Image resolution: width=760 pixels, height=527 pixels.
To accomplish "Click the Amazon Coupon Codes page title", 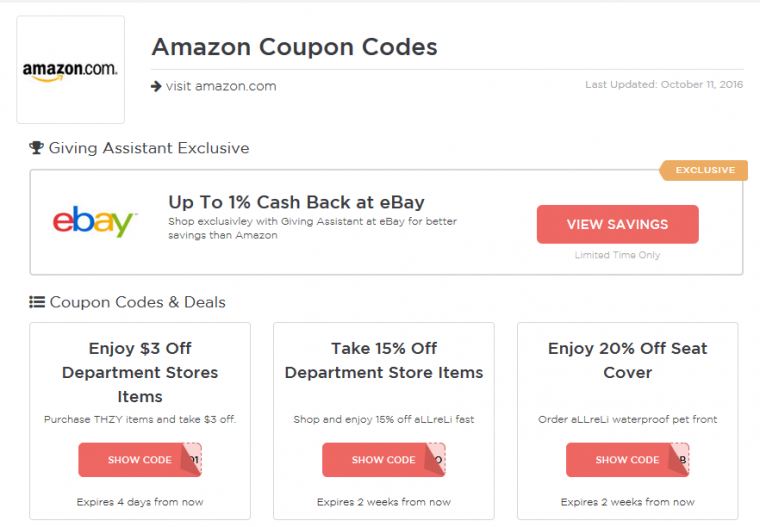I will click(x=294, y=47).
